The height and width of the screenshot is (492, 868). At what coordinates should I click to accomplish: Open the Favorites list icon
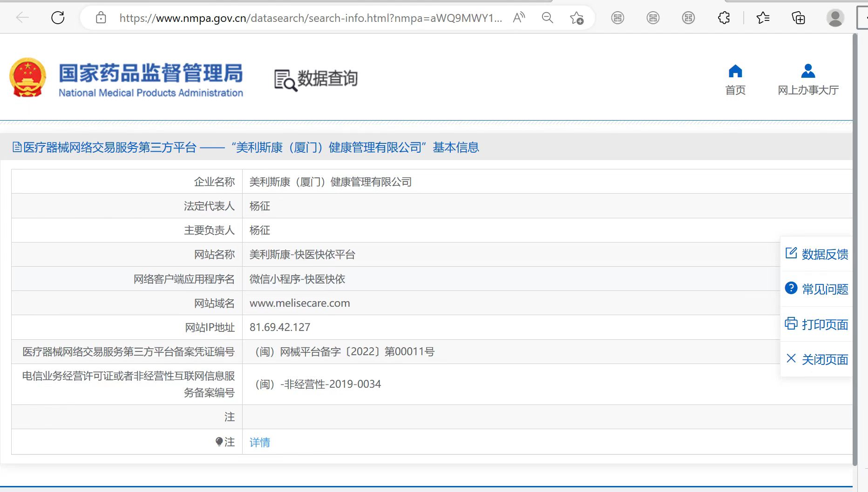click(763, 18)
